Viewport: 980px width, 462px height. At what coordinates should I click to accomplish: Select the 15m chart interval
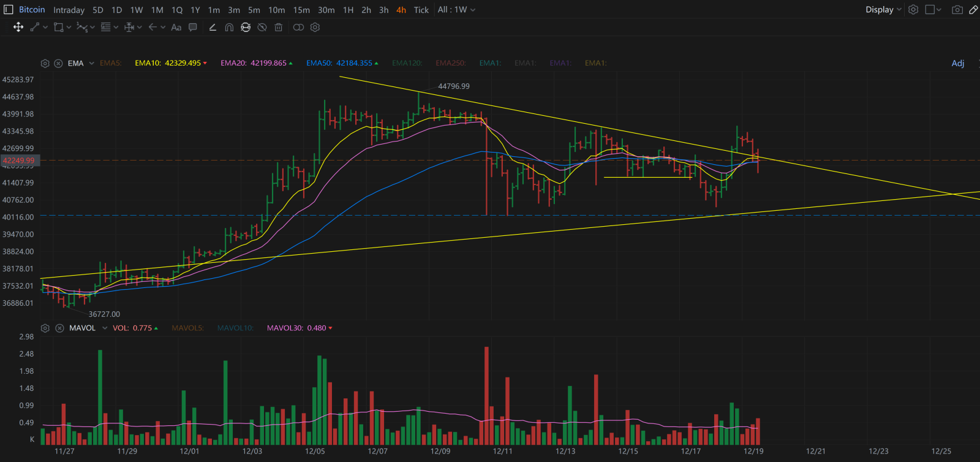click(x=301, y=10)
